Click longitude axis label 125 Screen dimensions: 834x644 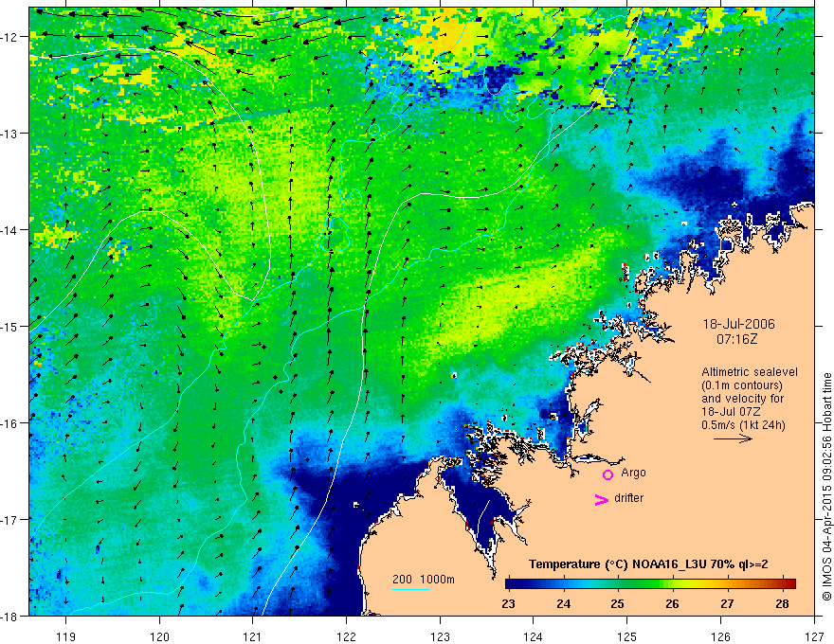coord(627,636)
